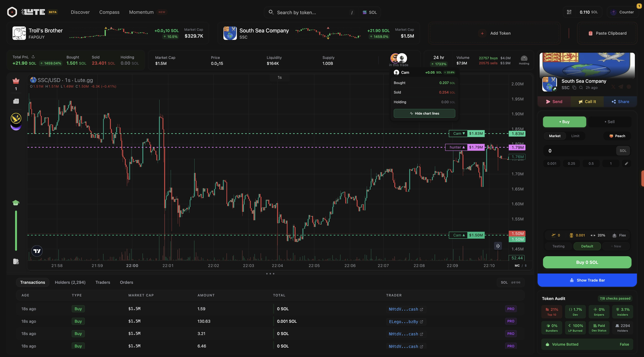Open the Momentum menu item
Image resolution: width=644 pixels, height=357 pixels.
click(141, 12)
